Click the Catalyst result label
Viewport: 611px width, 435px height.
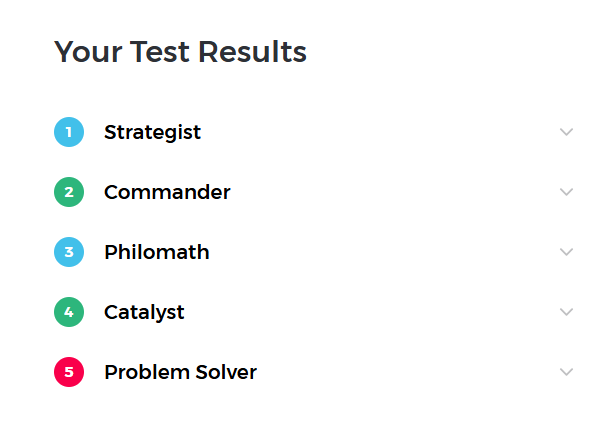pos(144,312)
